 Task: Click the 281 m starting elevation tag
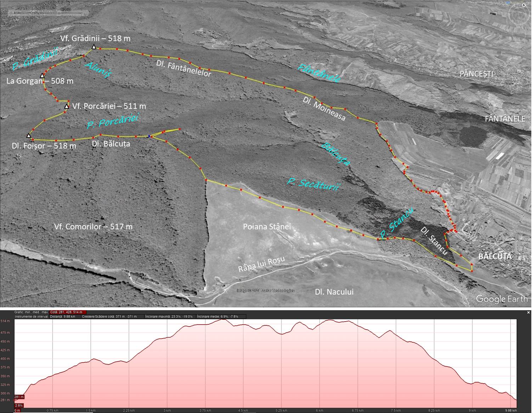(19, 397)
